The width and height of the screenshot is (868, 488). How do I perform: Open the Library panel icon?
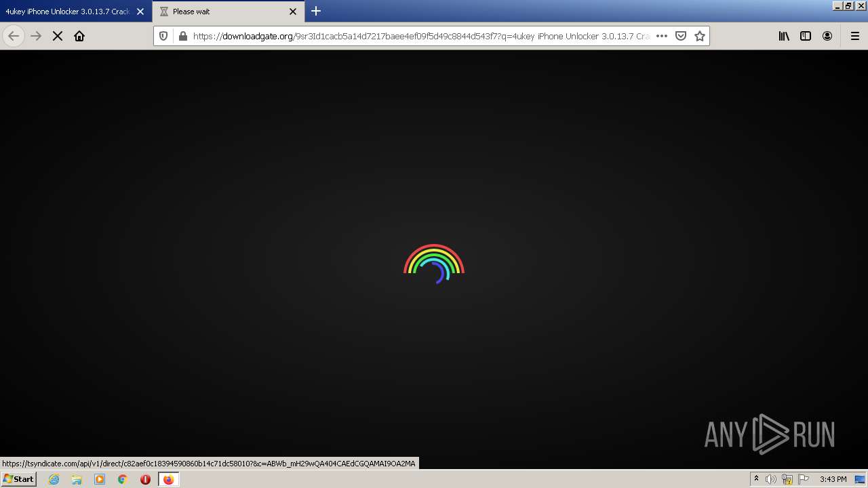[x=784, y=36]
